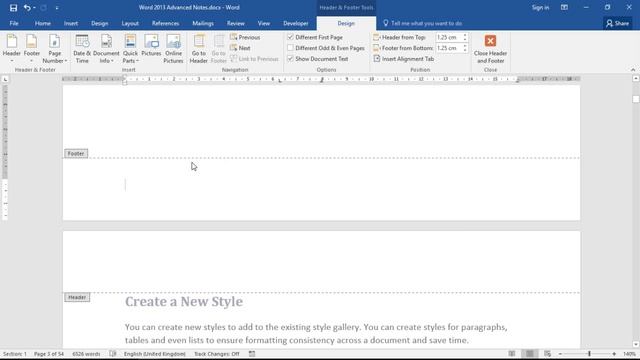Open Ribbon Display Options
The image size is (640, 360).
pos(564,7)
